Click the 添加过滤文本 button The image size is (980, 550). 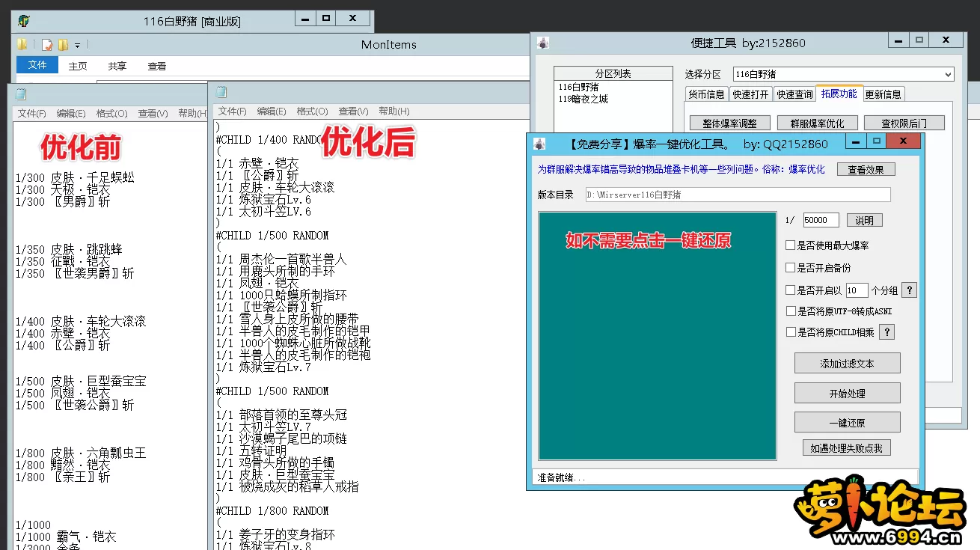(x=847, y=363)
